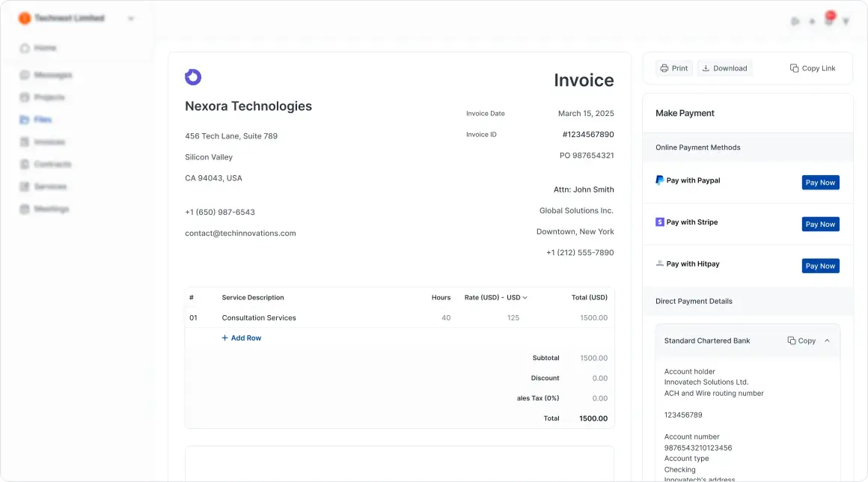The width and height of the screenshot is (868, 482).
Task: Click the phone number +1 (650) 987-6543
Action: tap(220, 212)
